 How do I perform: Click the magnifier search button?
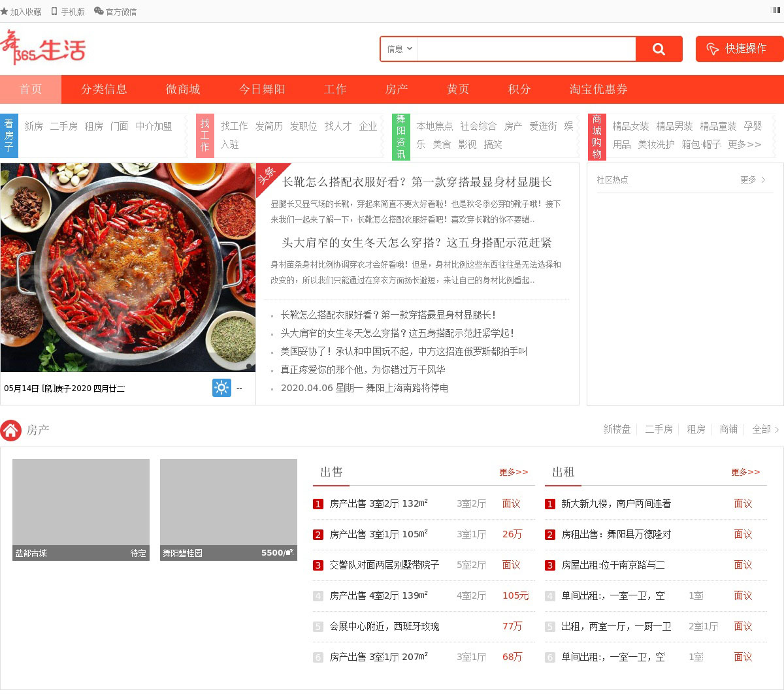[x=659, y=49]
